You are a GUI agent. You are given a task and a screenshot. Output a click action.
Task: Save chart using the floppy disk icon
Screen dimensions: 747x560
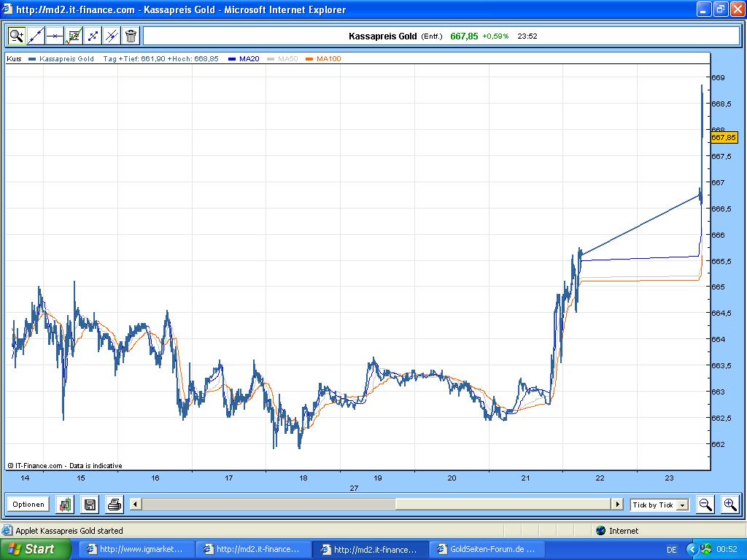tap(90, 505)
